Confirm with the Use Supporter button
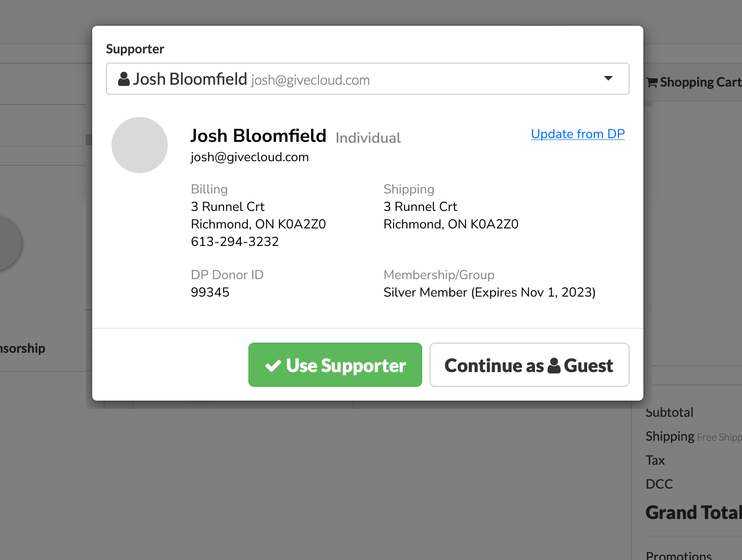Viewport: 742px width, 560px height. [335, 365]
